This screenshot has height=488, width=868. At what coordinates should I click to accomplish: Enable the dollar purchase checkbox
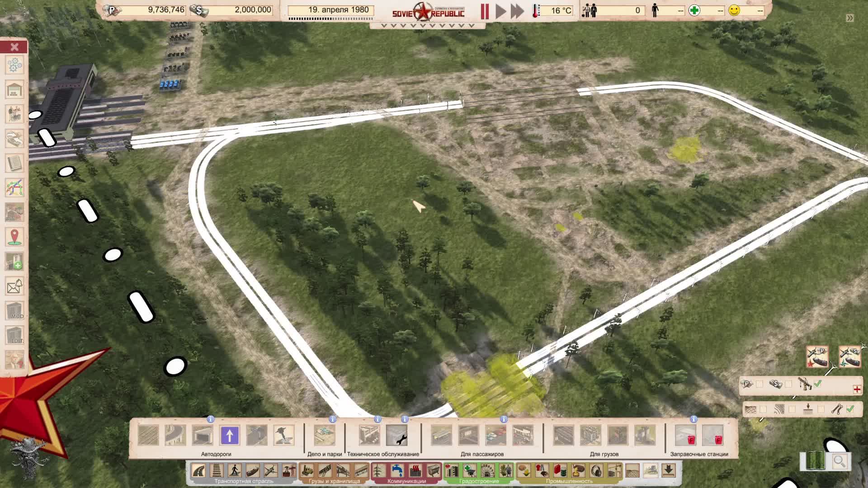point(788,384)
